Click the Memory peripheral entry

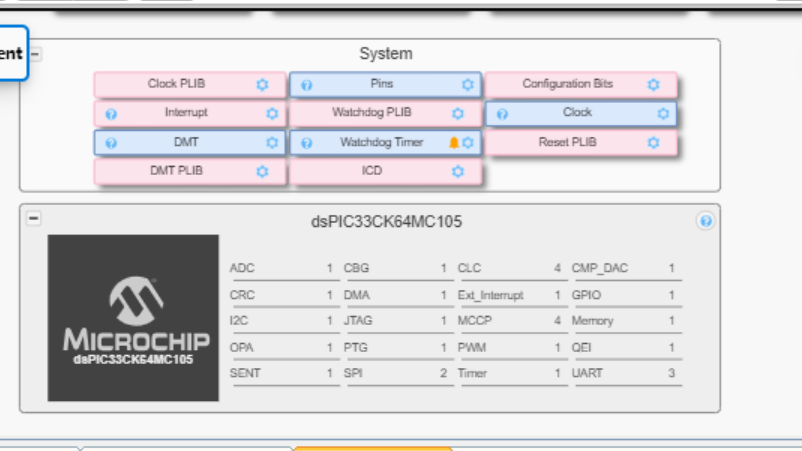(625, 321)
